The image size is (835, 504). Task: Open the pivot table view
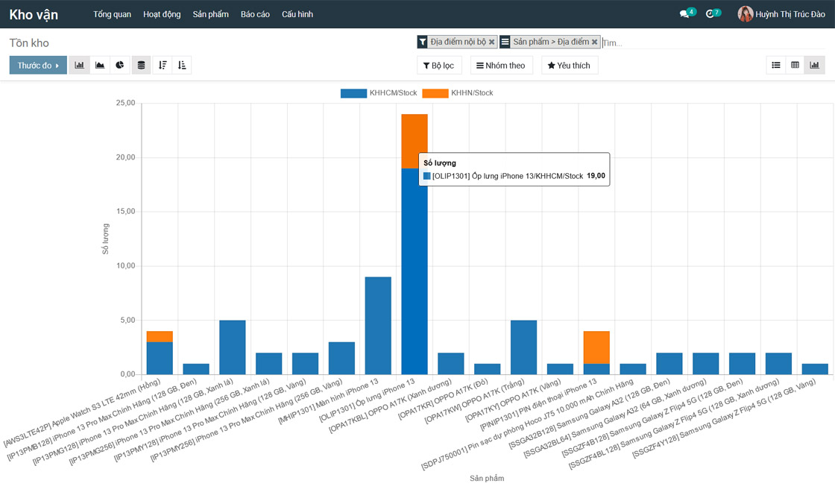(795, 66)
